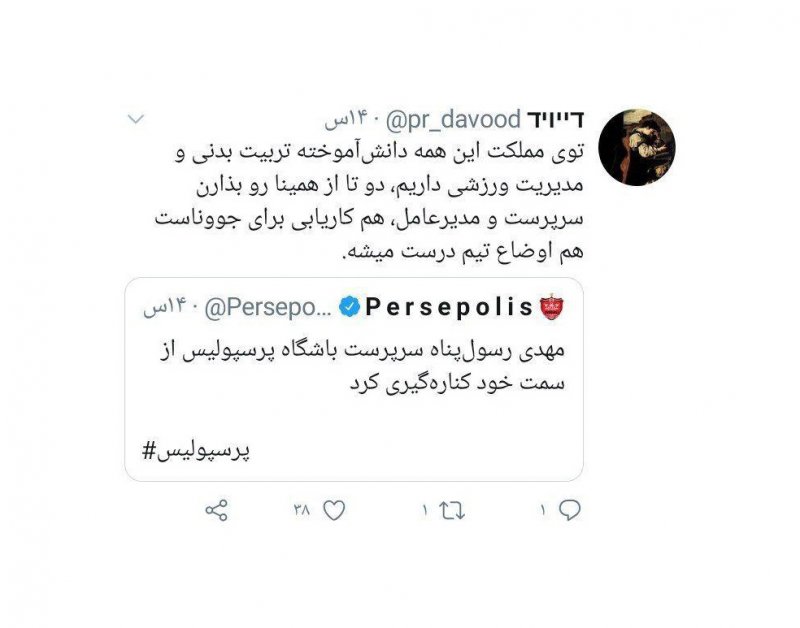Click the like count ۳۸
The image size is (800, 628).
click(x=302, y=509)
